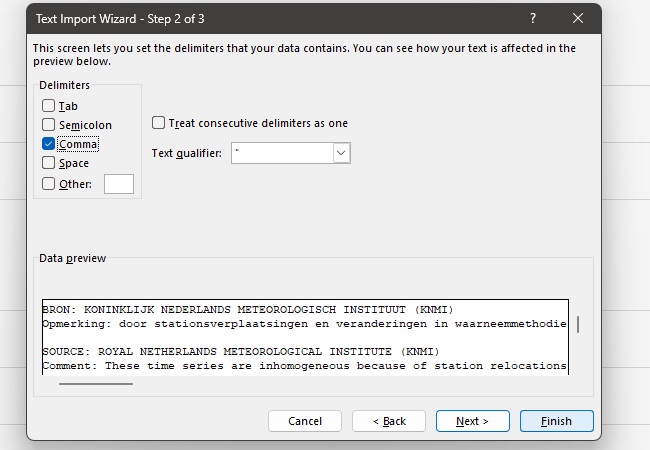
Task: Check the Other delimiter checkbox
Action: [x=49, y=183]
